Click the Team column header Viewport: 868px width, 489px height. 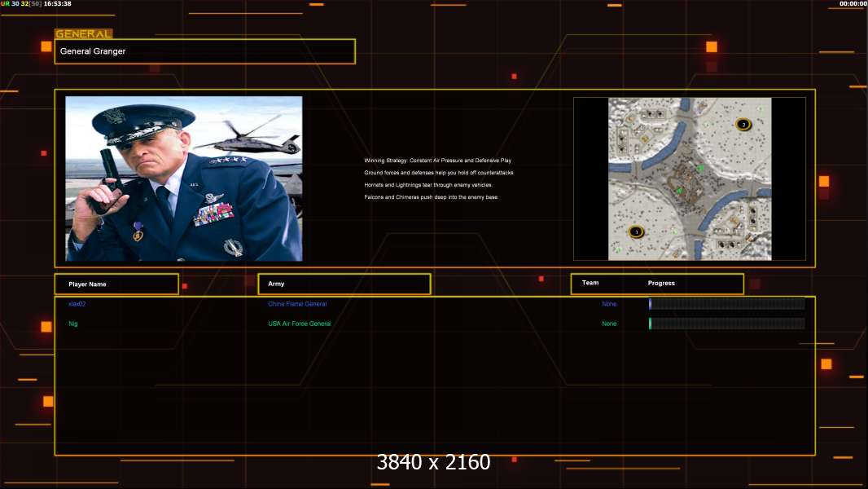[590, 283]
